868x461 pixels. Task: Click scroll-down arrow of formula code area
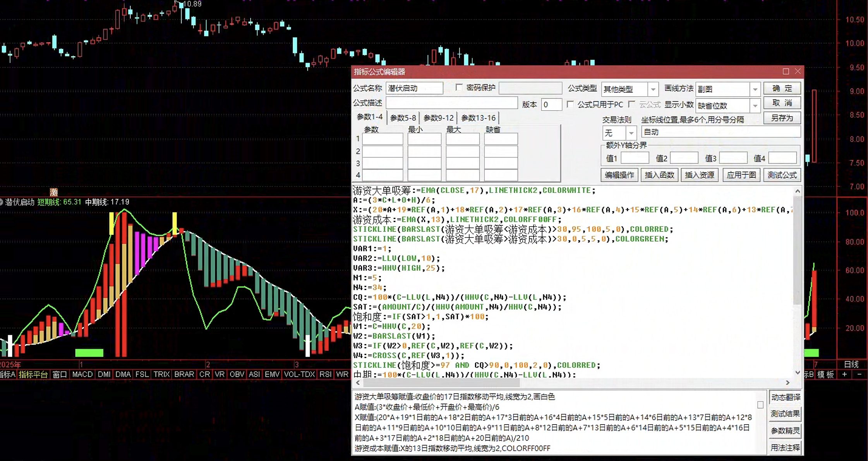798,372
